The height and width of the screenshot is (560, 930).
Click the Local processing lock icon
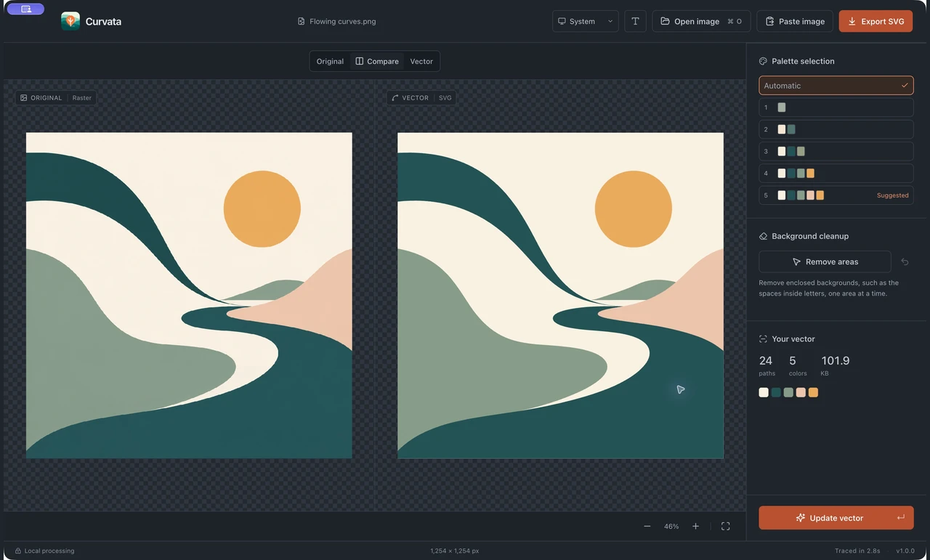[18, 551]
